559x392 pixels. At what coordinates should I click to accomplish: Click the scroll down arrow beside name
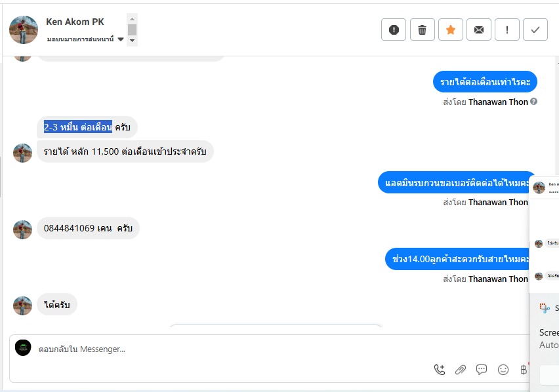133,41
